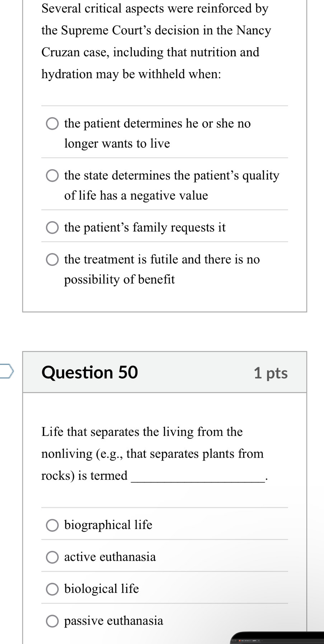Screen dimensions: 324x644
Task: Choose the 'biographical life' radio button
Action: [52, 525]
